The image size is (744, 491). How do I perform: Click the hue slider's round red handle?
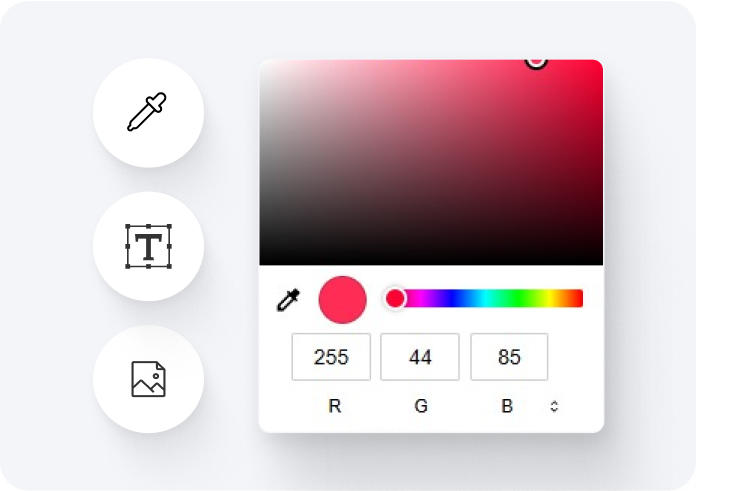[x=395, y=298]
